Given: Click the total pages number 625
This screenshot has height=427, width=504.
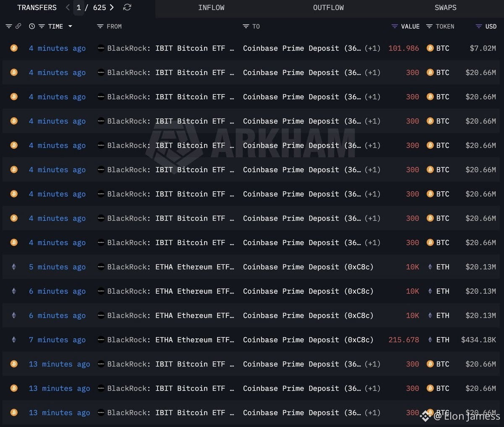Looking at the screenshot, I should [100, 8].
